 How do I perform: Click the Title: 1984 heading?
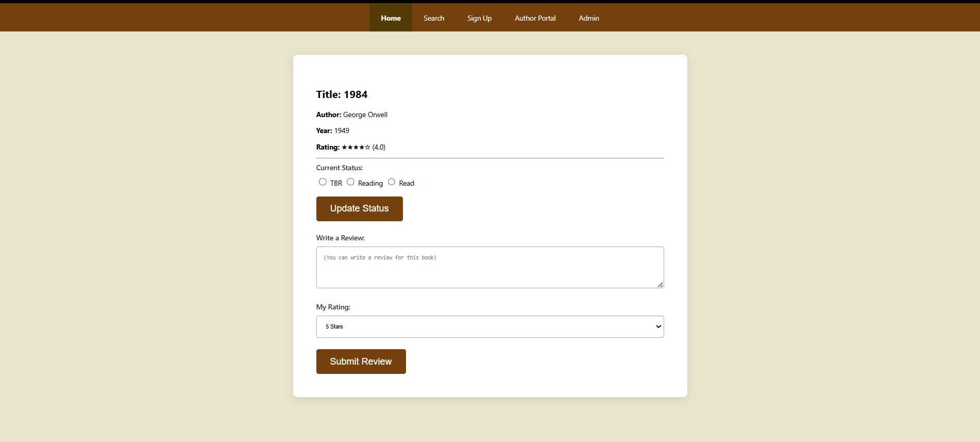point(342,95)
